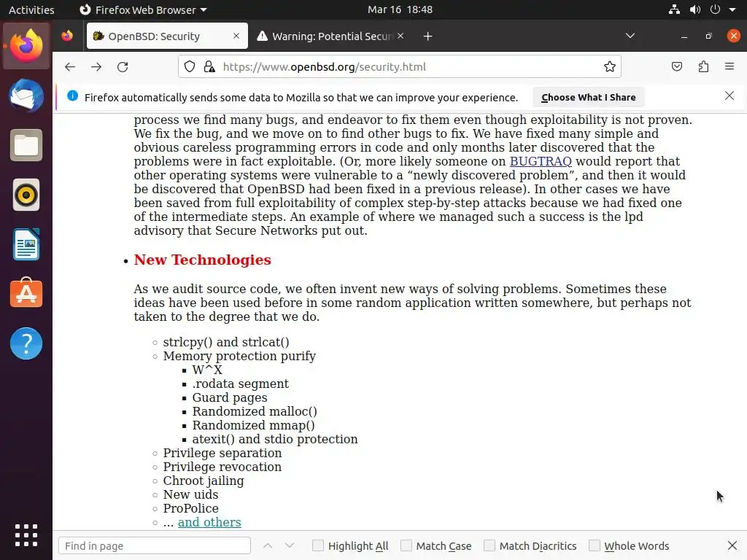The width and height of the screenshot is (747, 560).
Task: Switch to OpenBSD: Security tab
Action: (x=167, y=36)
